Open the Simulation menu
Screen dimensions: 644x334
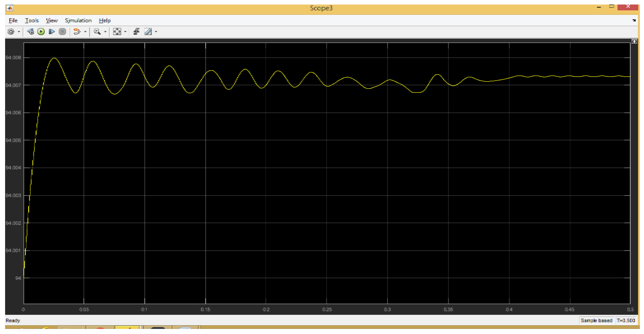pyautogui.click(x=78, y=21)
